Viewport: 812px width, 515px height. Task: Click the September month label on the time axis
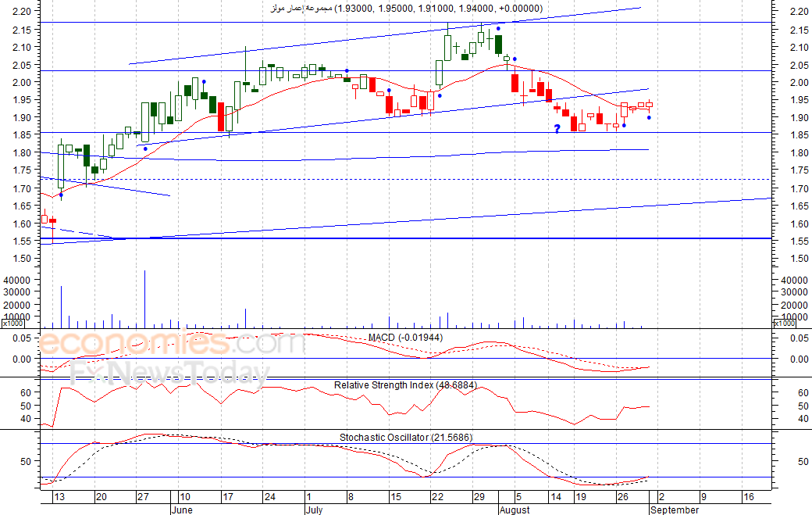tap(675, 510)
